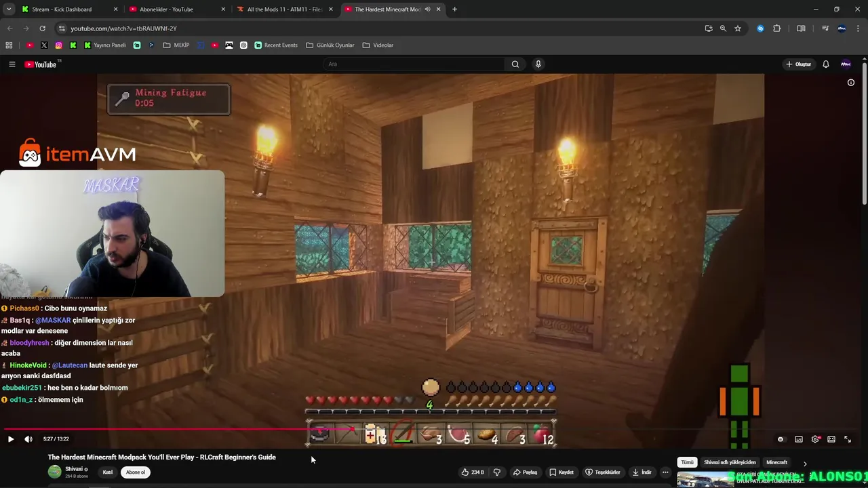This screenshot has width=868, height=488.
Task: Open media controls icon in toolbar
Action: [825, 28]
